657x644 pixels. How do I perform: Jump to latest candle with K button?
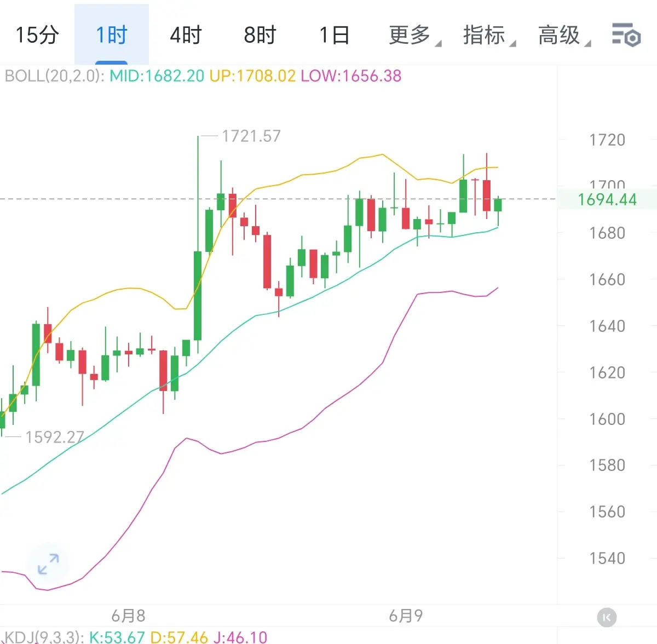[607, 618]
